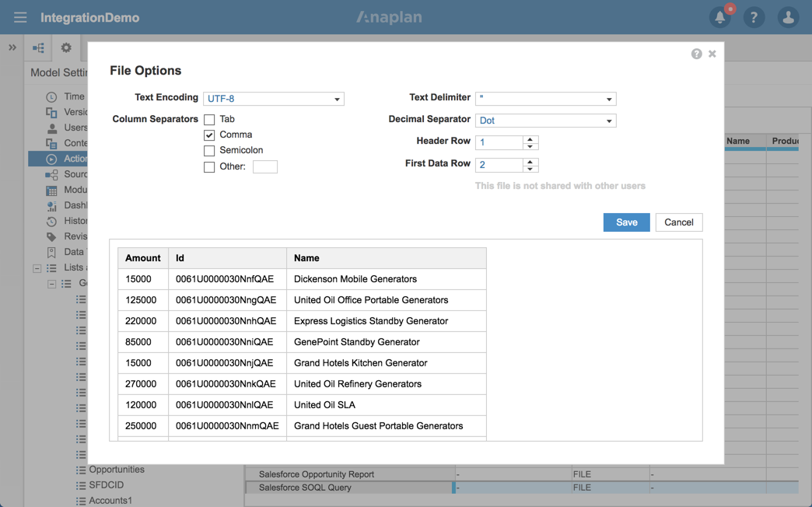
Task: Select the Dickenson Mobile Generators cell
Action: click(387, 279)
